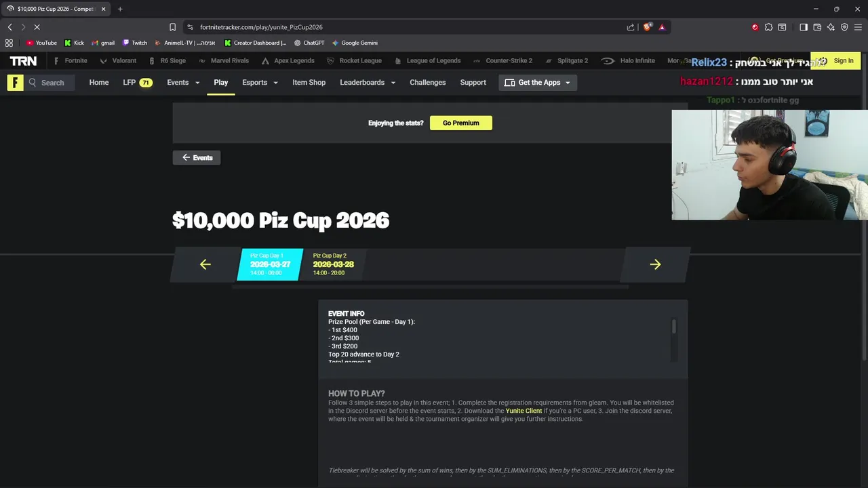Screen dimensions: 868x488
Task: Go back via the Events button
Action: (x=197, y=157)
